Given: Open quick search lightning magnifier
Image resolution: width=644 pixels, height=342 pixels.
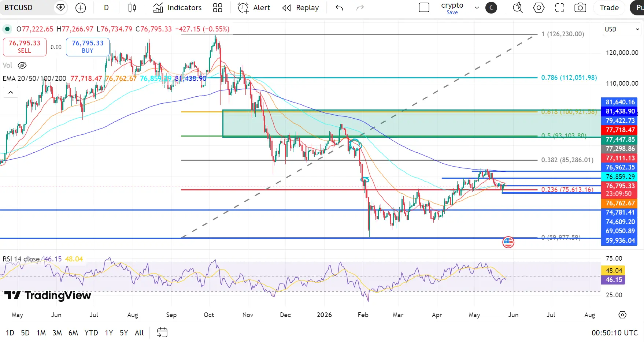Looking at the screenshot, I should 518,8.
